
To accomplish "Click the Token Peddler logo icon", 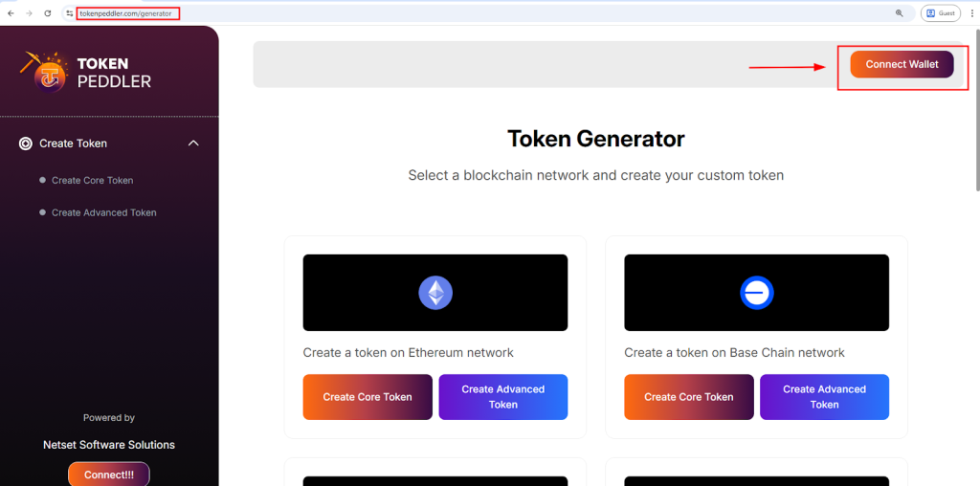I will coord(40,69).
